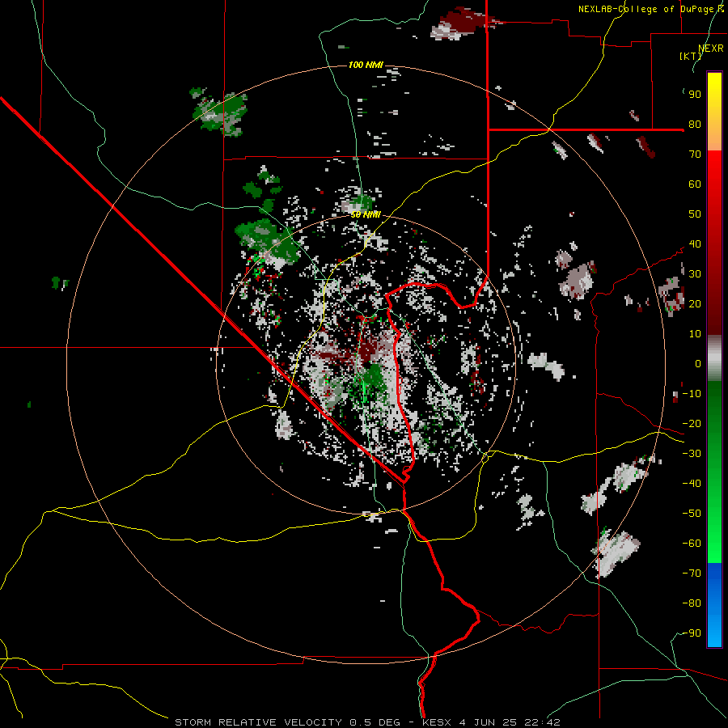Click the 50 NMI range ring label
This screenshot has height=728, width=728.
tap(366, 214)
